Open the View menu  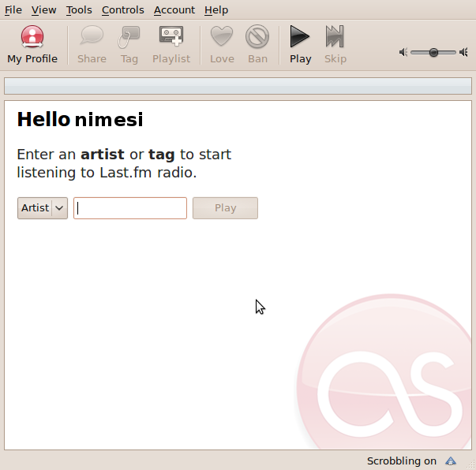43,10
